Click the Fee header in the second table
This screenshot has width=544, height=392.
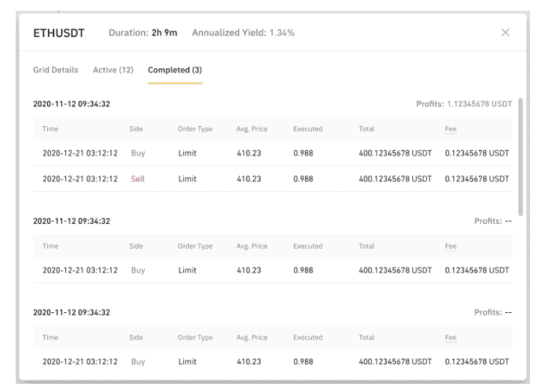451,246
